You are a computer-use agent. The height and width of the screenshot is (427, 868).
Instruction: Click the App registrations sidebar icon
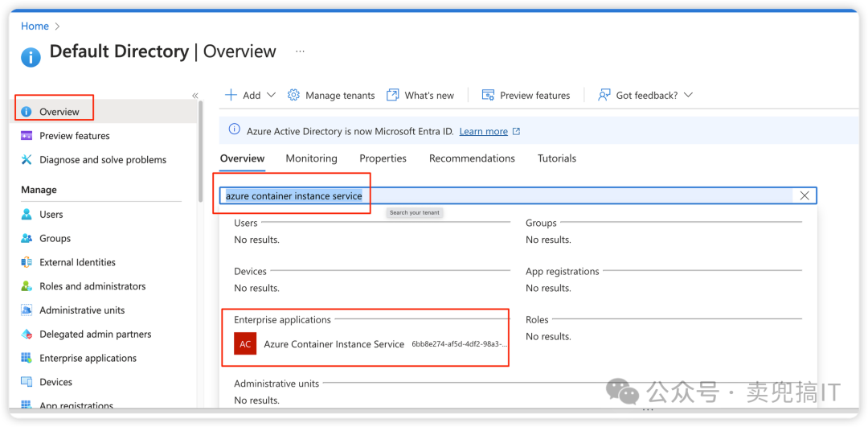pos(27,404)
